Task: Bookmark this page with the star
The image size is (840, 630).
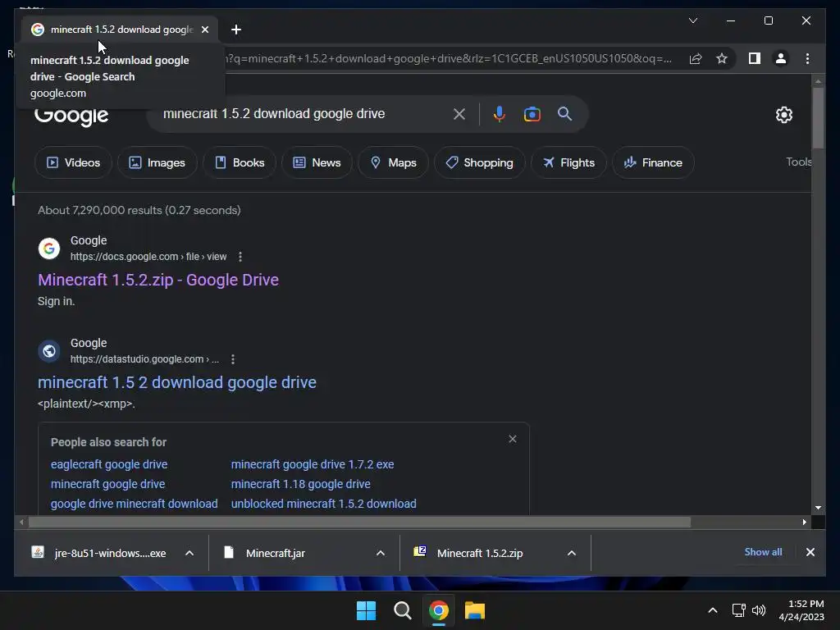Action: (x=722, y=58)
